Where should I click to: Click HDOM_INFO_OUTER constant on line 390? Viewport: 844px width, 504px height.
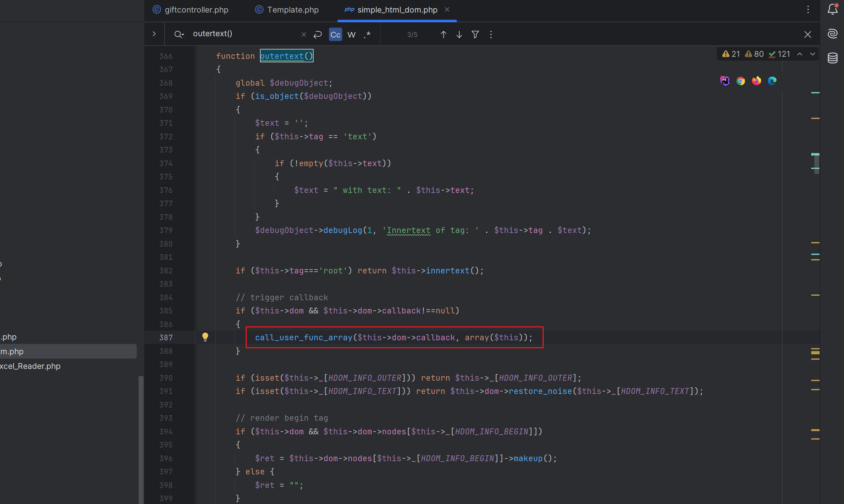pyautogui.click(x=365, y=378)
